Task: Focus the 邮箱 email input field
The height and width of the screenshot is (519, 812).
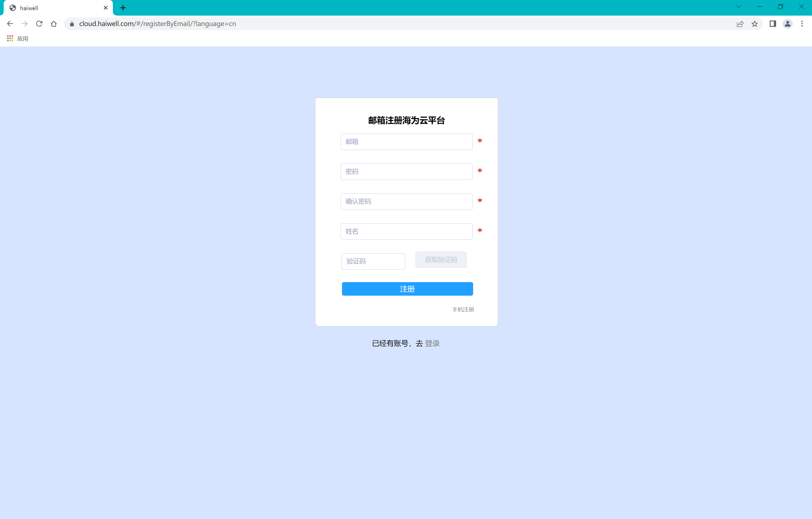Action: click(407, 142)
